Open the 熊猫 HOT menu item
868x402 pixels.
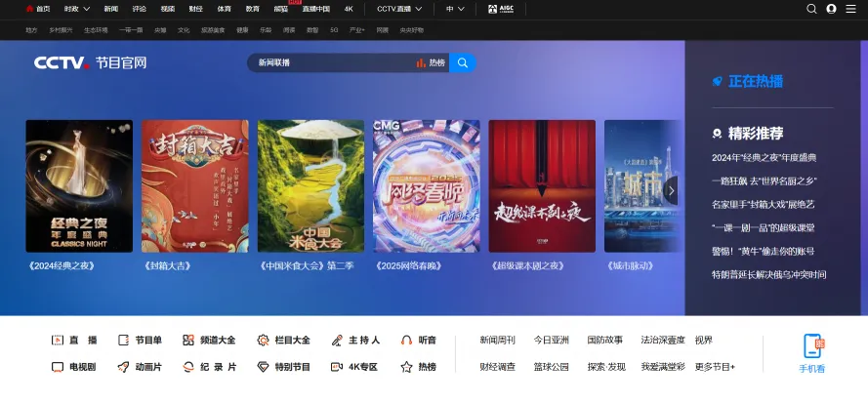[281, 9]
